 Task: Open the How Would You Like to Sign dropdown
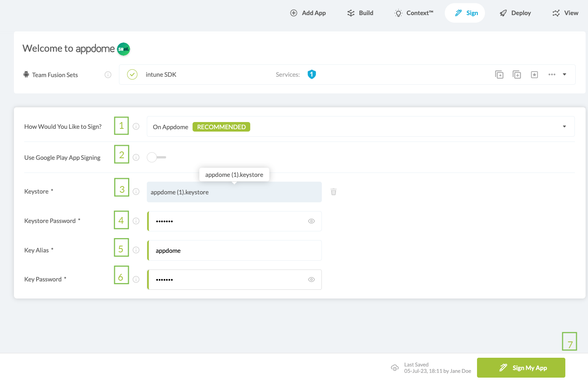point(360,126)
